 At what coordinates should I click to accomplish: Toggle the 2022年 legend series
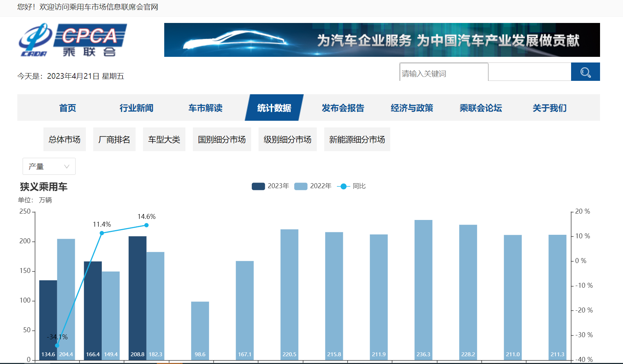pos(313,186)
